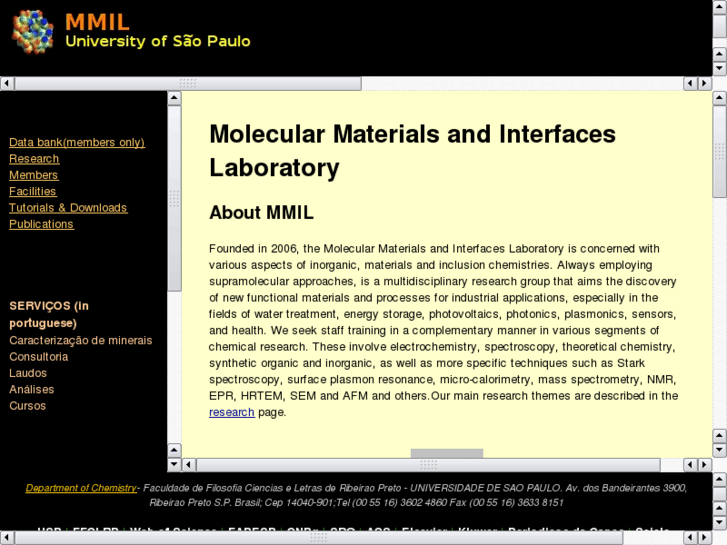Click the University of São Paulo subtitle

click(158, 41)
